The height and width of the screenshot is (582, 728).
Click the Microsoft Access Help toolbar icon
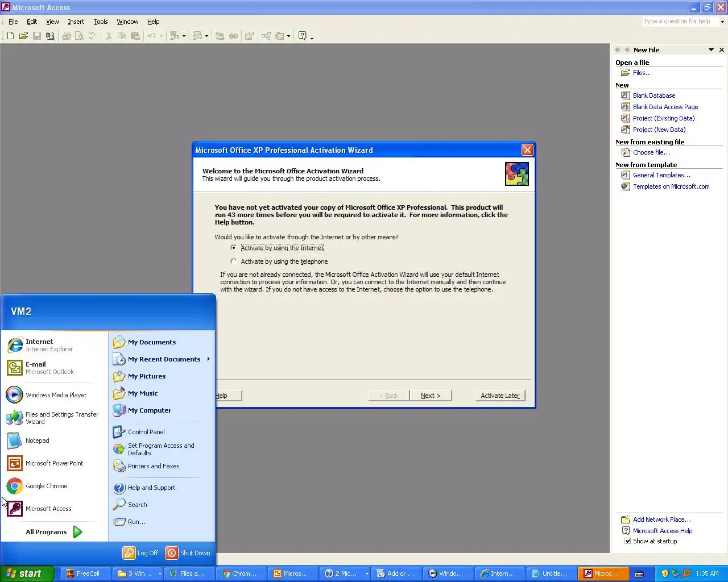[x=303, y=36]
